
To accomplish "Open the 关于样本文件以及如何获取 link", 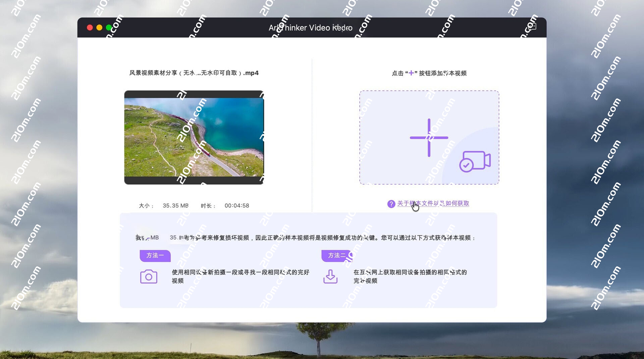I will coord(433,204).
